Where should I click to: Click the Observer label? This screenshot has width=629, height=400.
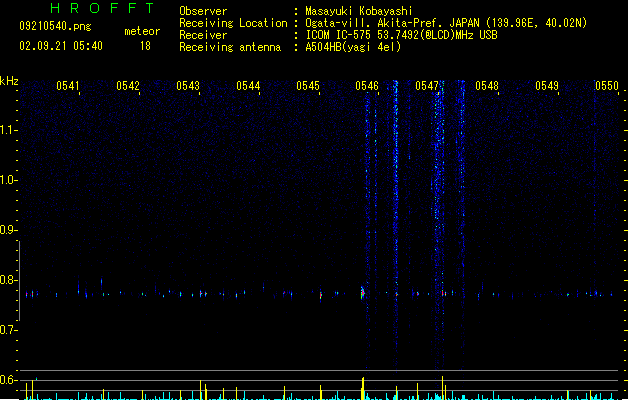point(203,11)
